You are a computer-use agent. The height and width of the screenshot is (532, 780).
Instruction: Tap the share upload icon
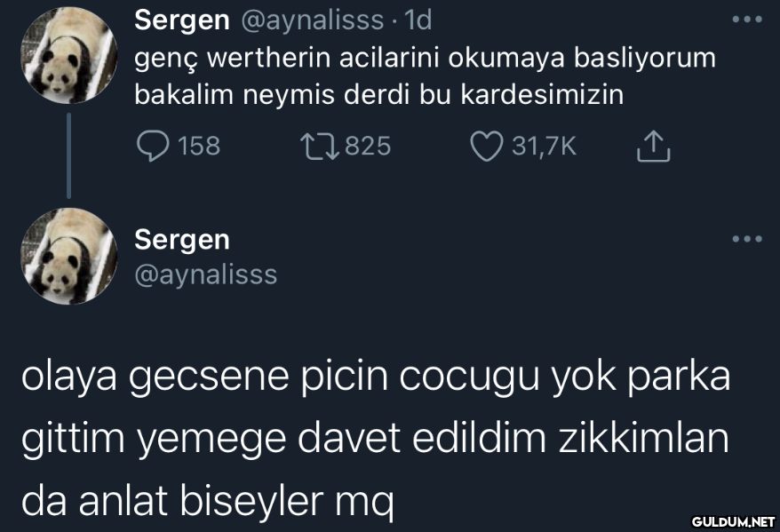coord(654,147)
